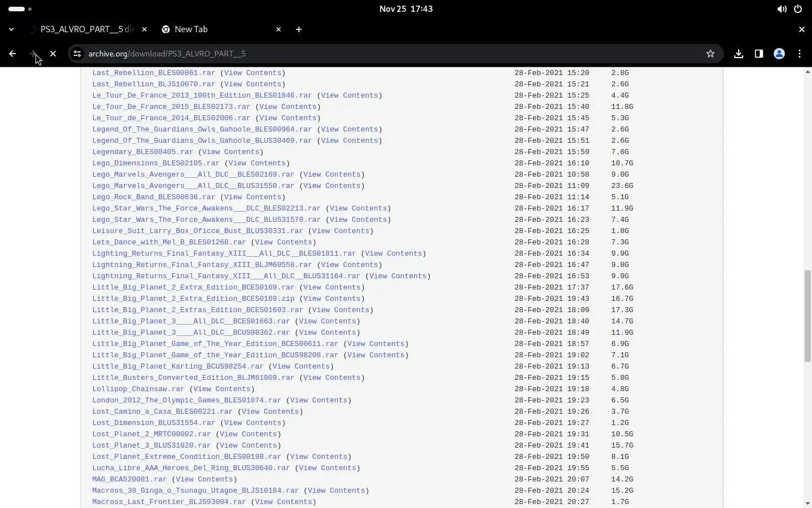
Task: Open Lego_Rock_Band_BLES00636.rar link
Action: (154, 197)
